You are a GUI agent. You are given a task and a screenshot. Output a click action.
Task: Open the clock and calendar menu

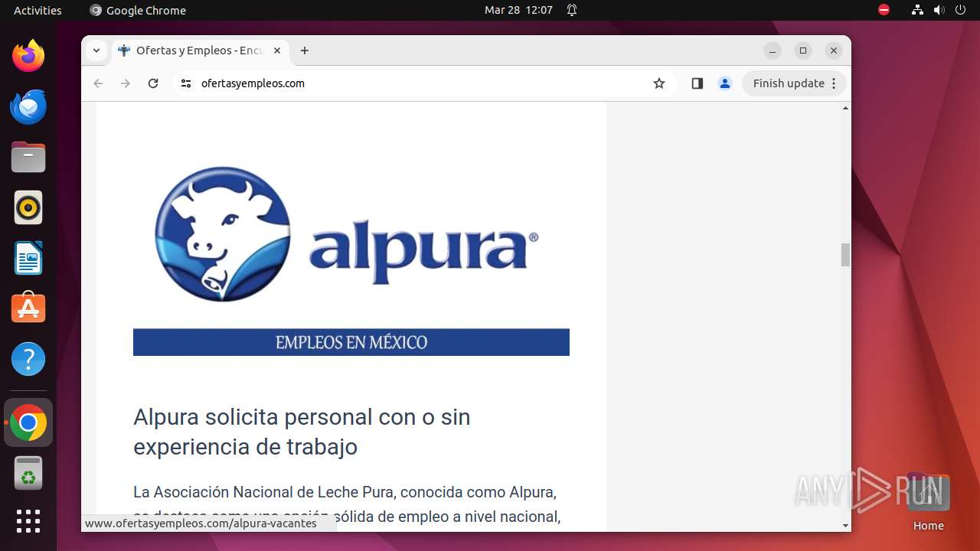[518, 10]
